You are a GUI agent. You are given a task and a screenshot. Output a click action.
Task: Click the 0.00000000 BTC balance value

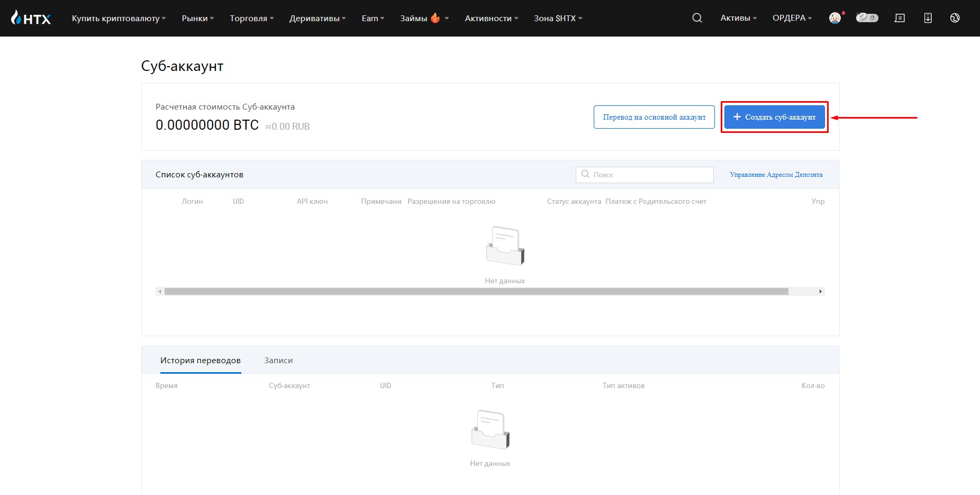point(207,125)
